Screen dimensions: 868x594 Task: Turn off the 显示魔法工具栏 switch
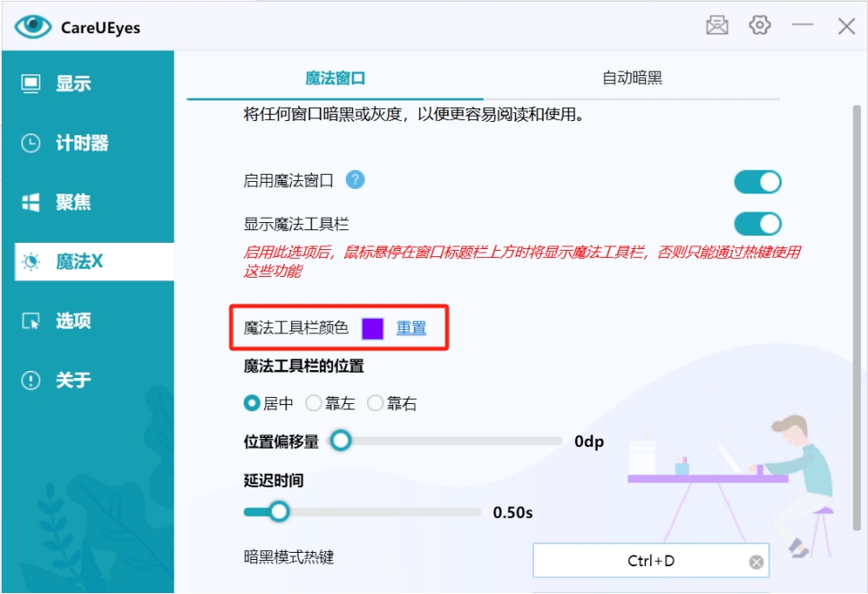pos(758,222)
